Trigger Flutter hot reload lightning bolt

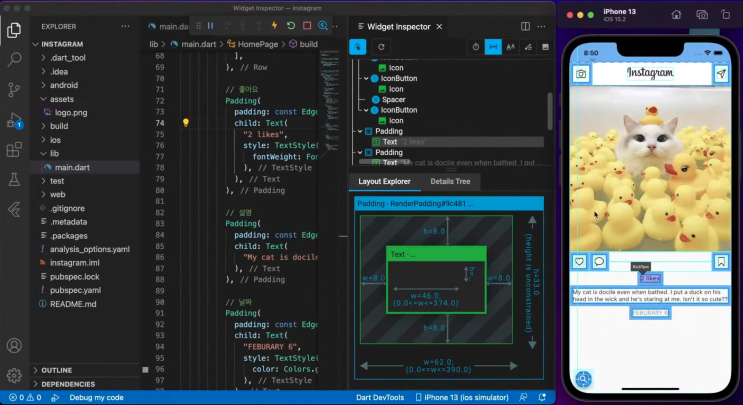coord(274,26)
